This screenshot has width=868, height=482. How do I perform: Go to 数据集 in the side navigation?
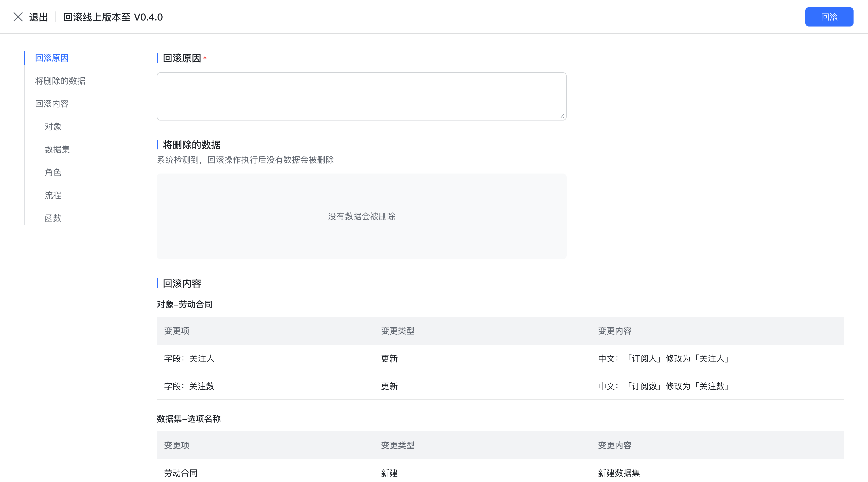(57, 150)
